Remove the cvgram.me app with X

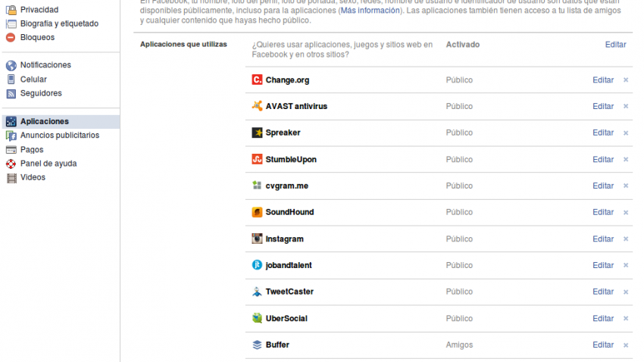[626, 186]
